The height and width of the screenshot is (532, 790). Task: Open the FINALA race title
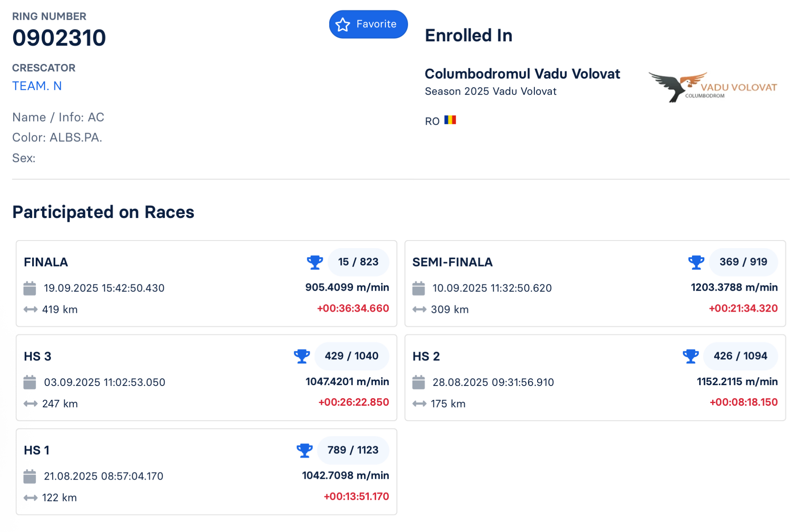[x=46, y=262]
